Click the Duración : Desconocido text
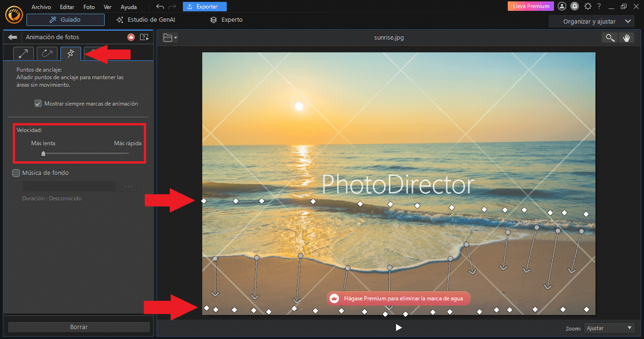This screenshot has width=644, height=339. tap(52, 198)
